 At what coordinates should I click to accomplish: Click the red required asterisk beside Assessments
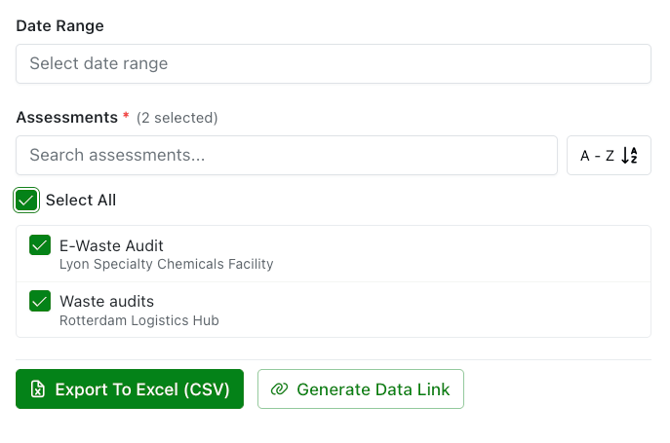(x=126, y=115)
